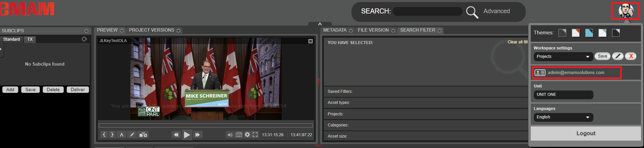This screenshot has height=148, width=644.
Task: Capture a snapshot with the camera icon
Action: coord(239,135)
